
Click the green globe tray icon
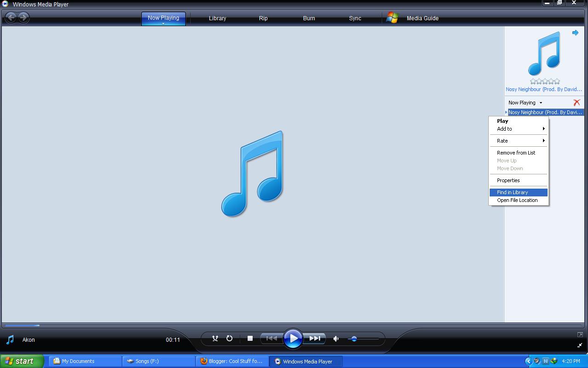point(554,361)
